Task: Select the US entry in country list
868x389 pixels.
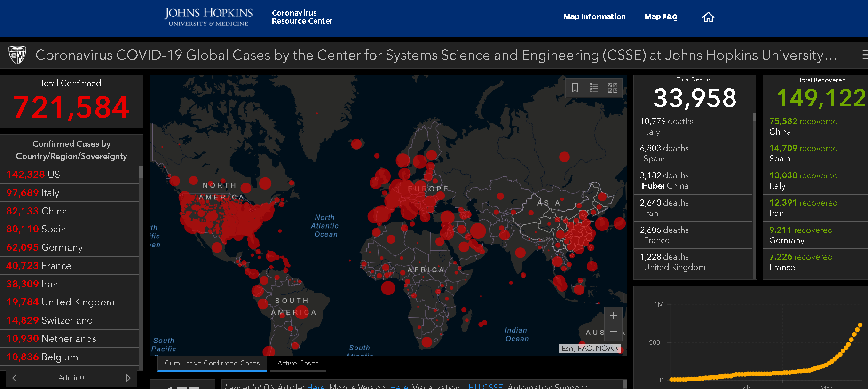Action: (70, 175)
